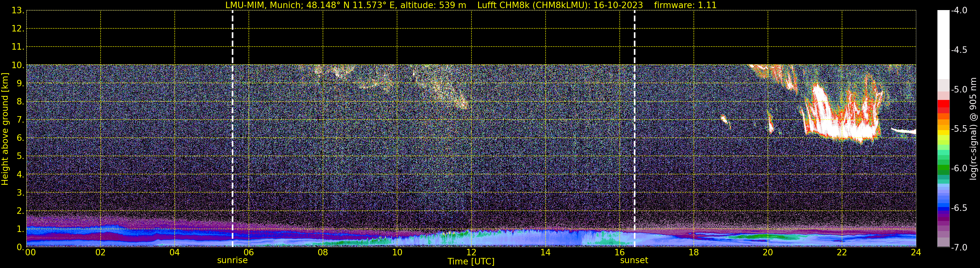980x268 pixels.
Task: Click the height axis tick label 3
Action: point(20,192)
